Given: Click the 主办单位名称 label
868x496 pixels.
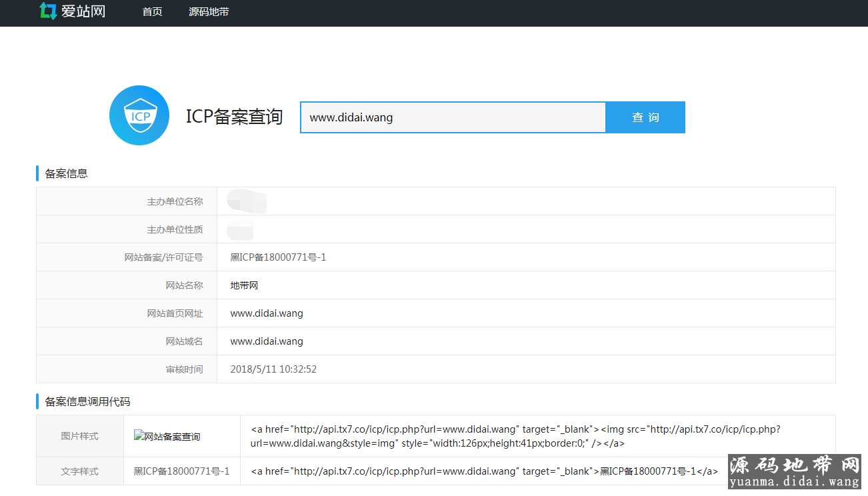Looking at the screenshot, I should pos(175,201).
